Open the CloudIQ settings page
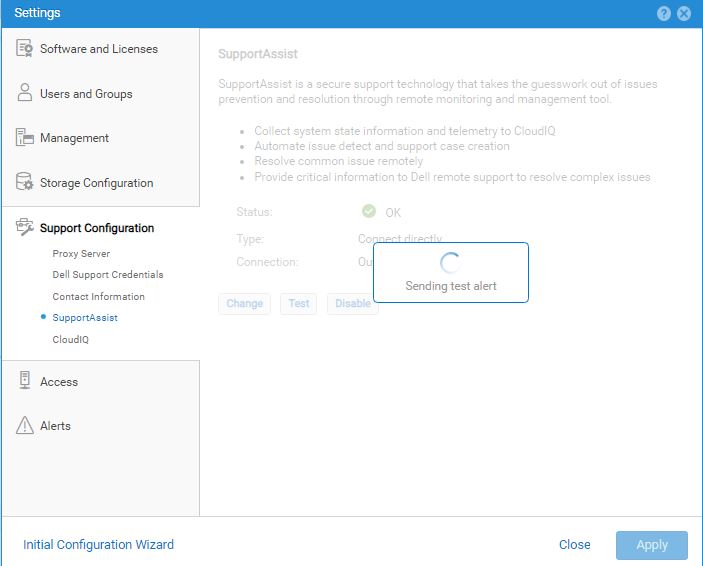703x566 pixels. click(72, 340)
